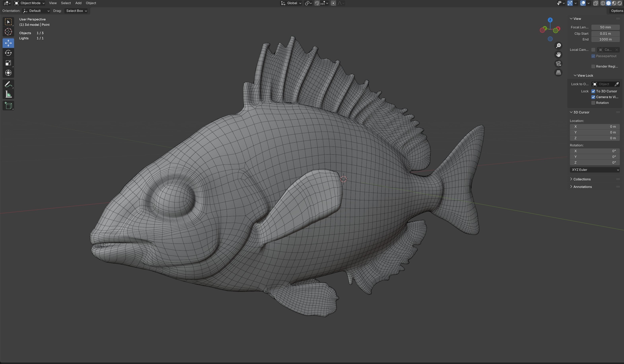The height and width of the screenshot is (364, 624).
Task: Choose the Measure tool
Action: 8,94
